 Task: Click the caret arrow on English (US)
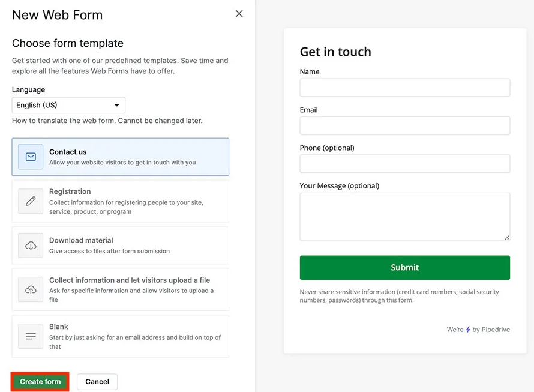(x=118, y=104)
